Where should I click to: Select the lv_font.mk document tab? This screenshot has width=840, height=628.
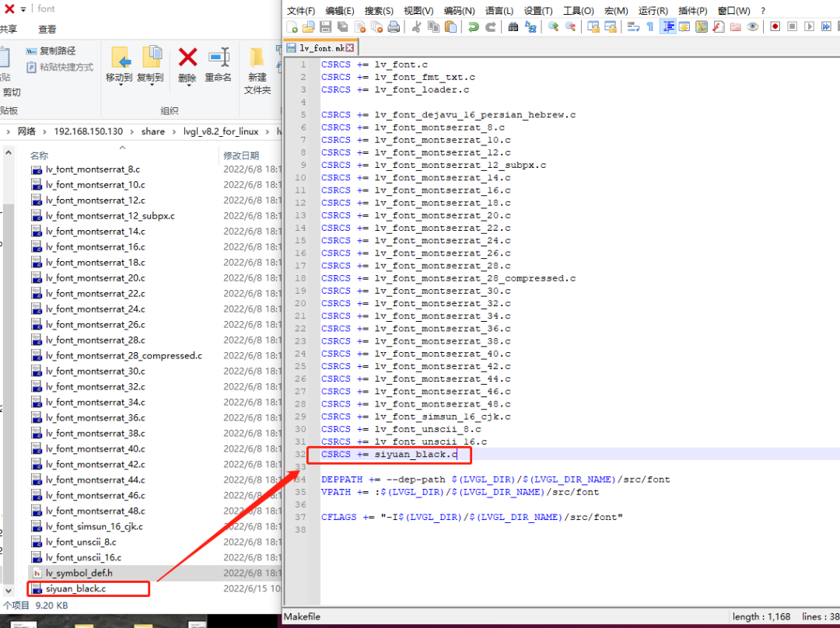click(320, 48)
